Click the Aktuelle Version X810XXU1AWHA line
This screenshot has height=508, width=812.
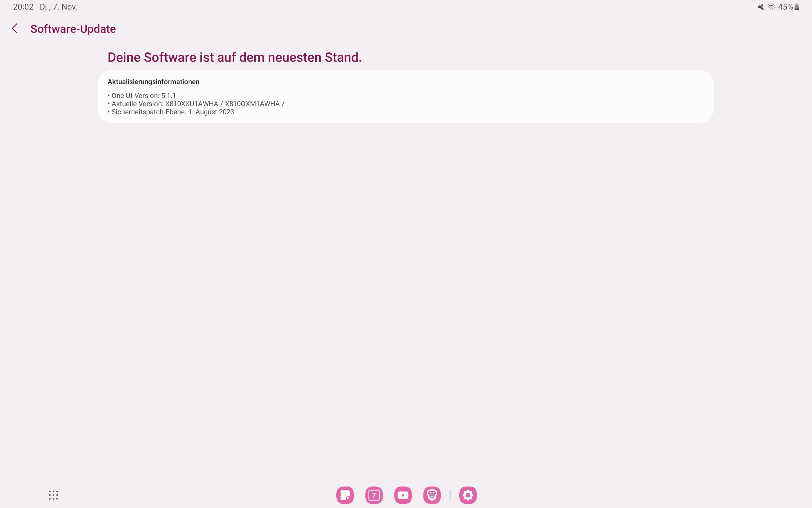coord(197,104)
